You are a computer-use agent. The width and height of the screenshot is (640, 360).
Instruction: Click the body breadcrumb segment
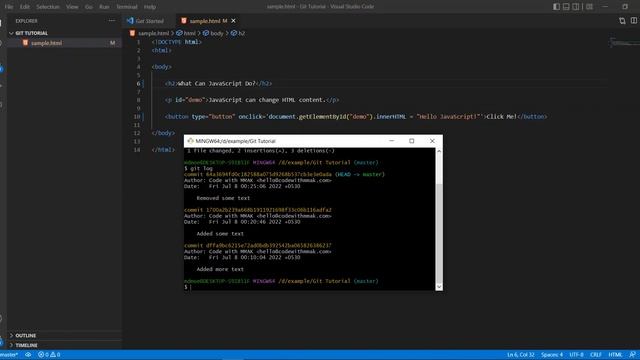(x=213, y=33)
